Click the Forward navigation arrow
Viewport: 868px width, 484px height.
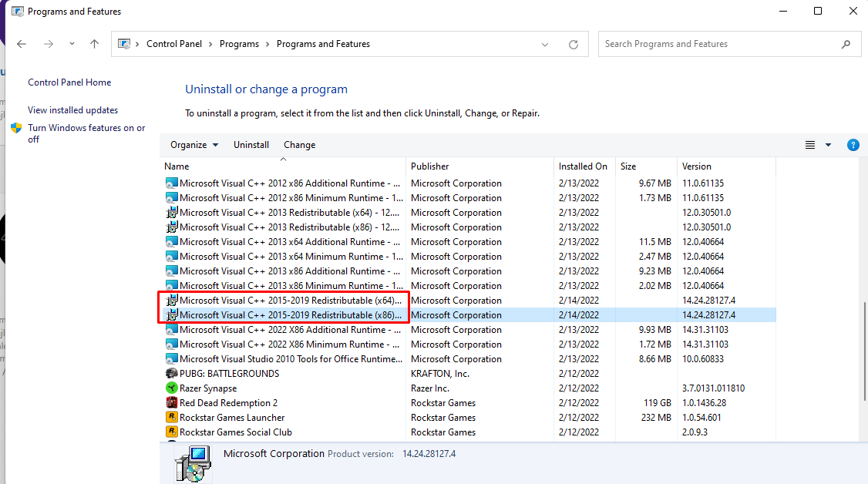point(49,44)
